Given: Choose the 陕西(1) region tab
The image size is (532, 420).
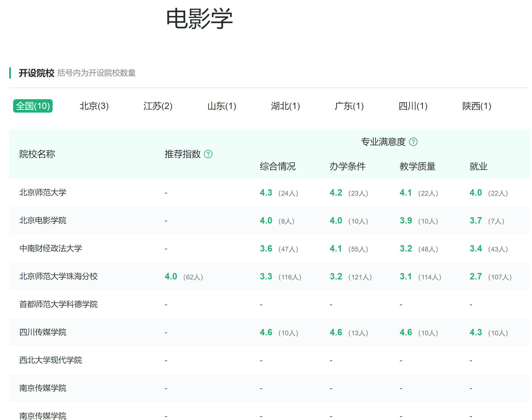Looking at the screenshot, I should [477, 106].
